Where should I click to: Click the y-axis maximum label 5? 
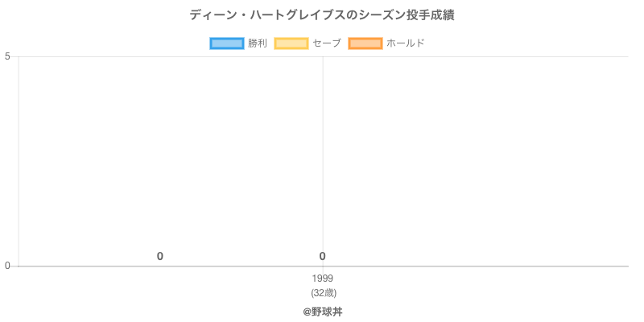coord(7,56)
